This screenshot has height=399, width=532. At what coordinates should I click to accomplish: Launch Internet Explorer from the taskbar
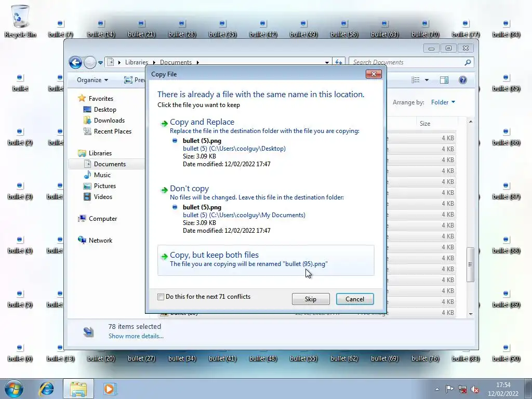(46, 389)
